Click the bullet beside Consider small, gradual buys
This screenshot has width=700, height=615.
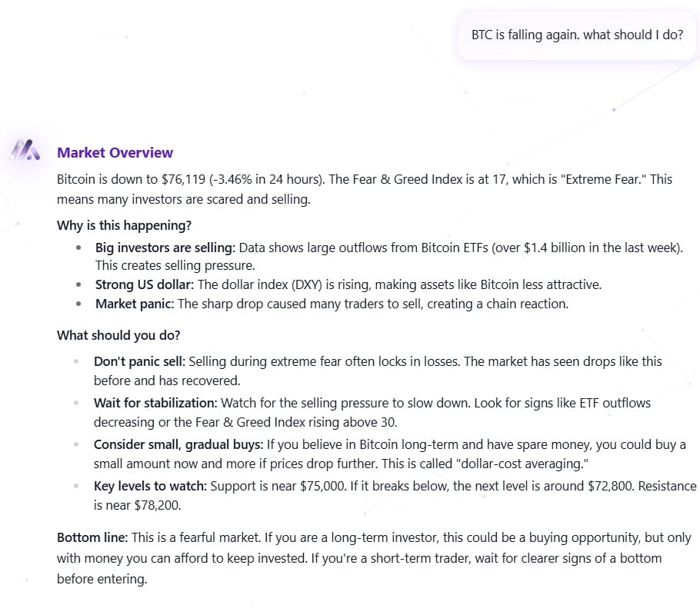(78, 444)
